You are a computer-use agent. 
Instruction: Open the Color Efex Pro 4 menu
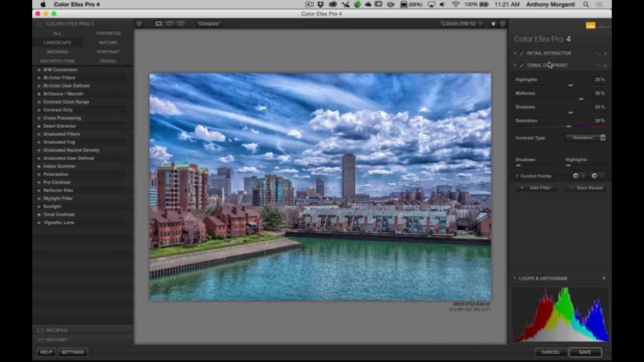tap(77, 5)
